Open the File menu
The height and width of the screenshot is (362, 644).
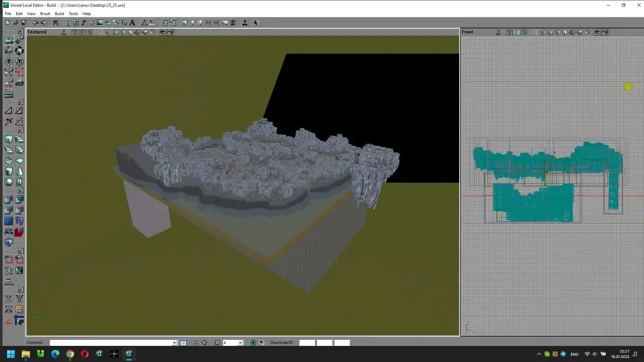tap(8, 14)
